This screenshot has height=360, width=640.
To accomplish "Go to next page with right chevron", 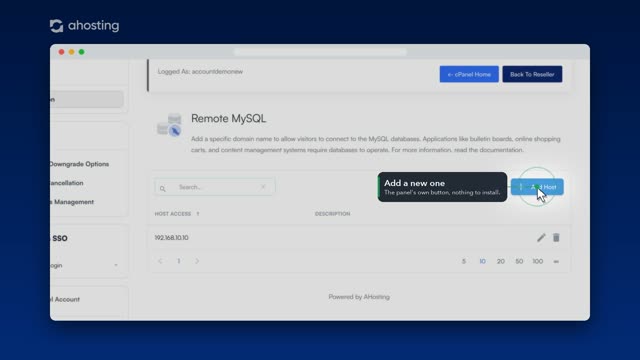I will coord(197,261).
